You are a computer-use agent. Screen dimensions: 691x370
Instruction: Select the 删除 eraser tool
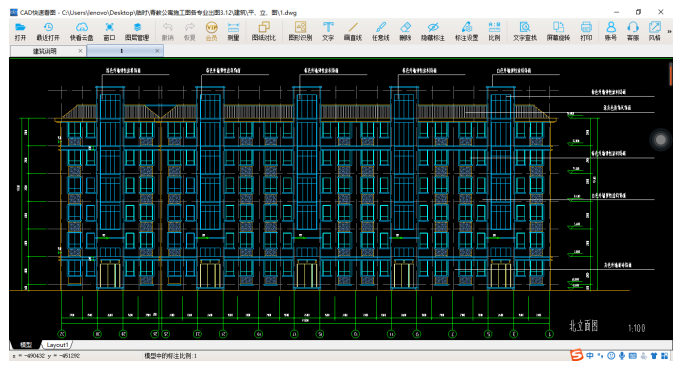pos(405,31)
